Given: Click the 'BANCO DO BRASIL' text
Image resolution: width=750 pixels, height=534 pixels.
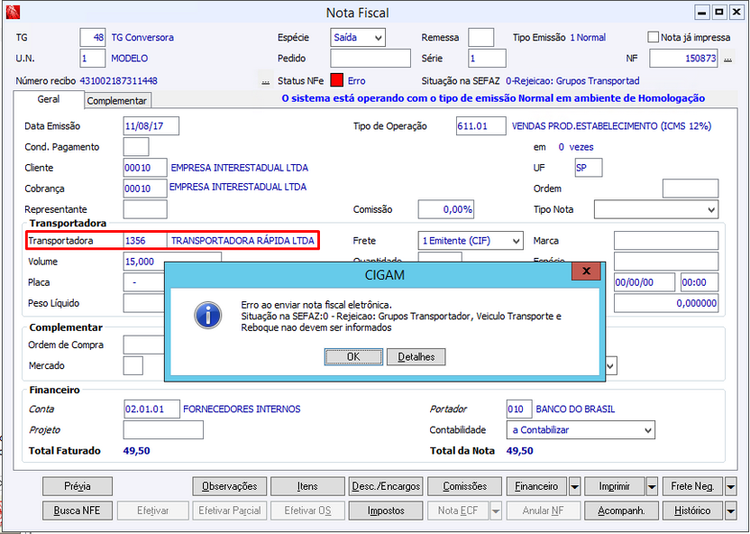Looking at the screenshot, I should pos(575,409).
